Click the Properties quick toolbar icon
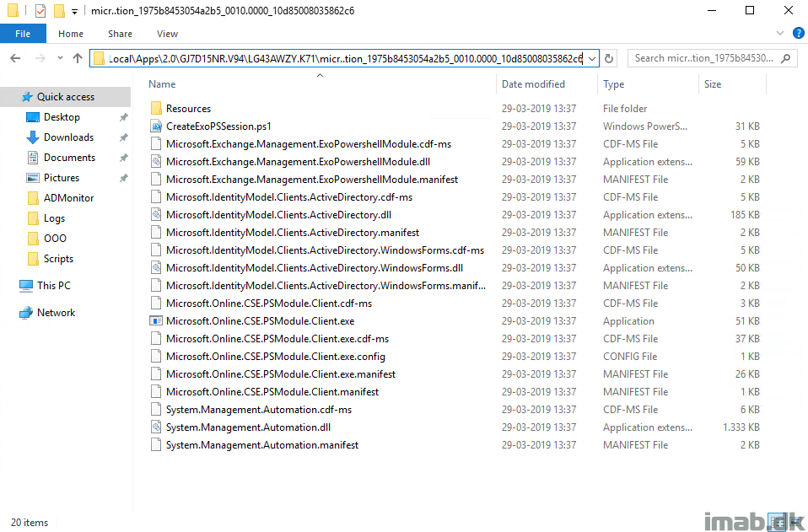The width and height of the screenshot is (808, 532). pyautogui.click(x=40, y=11)
